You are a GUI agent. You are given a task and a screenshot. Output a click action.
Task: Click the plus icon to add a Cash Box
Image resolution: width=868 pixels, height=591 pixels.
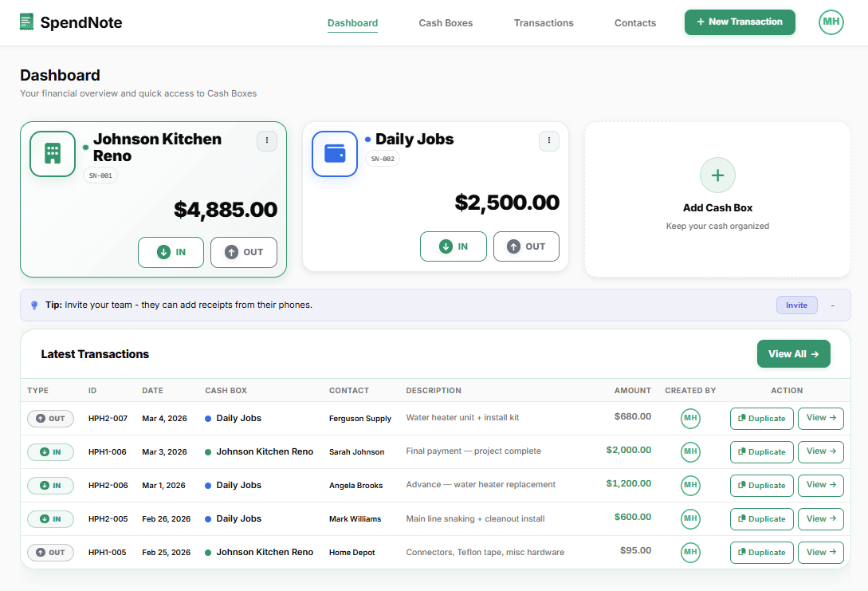pos(717,175)
